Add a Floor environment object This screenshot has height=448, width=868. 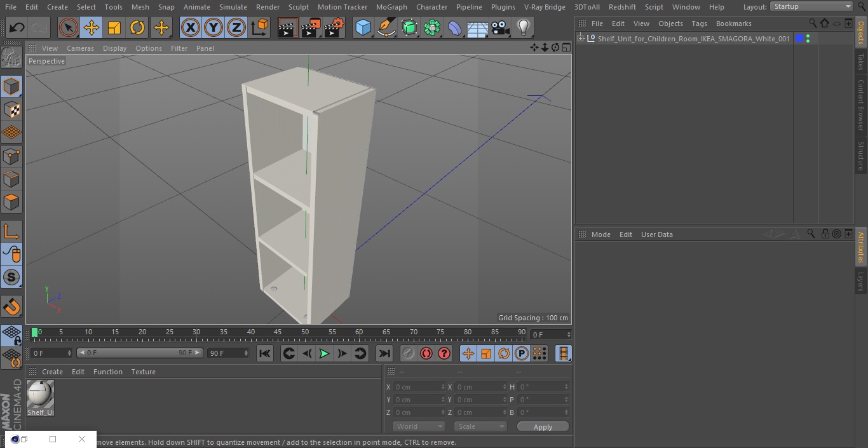tap(478, 27)
